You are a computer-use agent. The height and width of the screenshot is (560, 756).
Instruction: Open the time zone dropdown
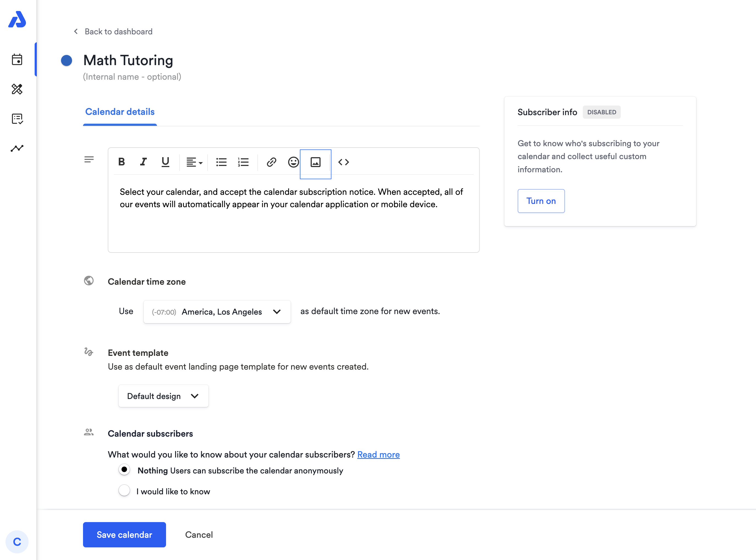click(217, 312)
